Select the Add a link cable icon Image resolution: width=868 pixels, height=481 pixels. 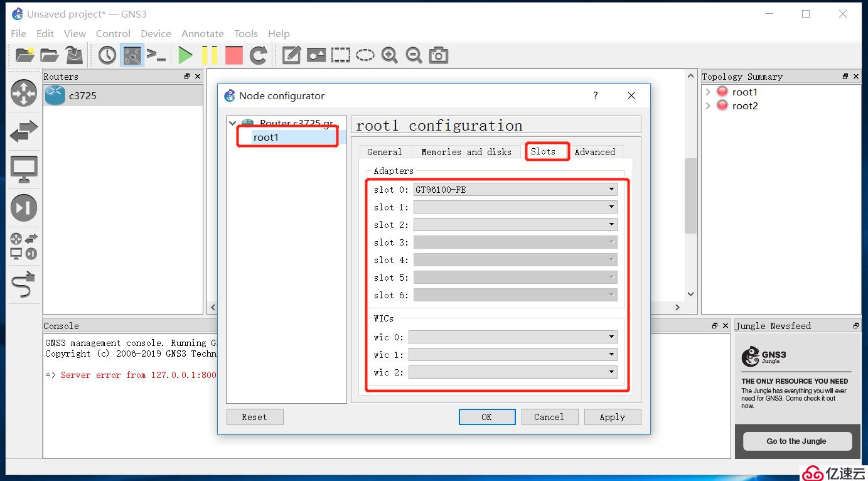pos(24,284)
